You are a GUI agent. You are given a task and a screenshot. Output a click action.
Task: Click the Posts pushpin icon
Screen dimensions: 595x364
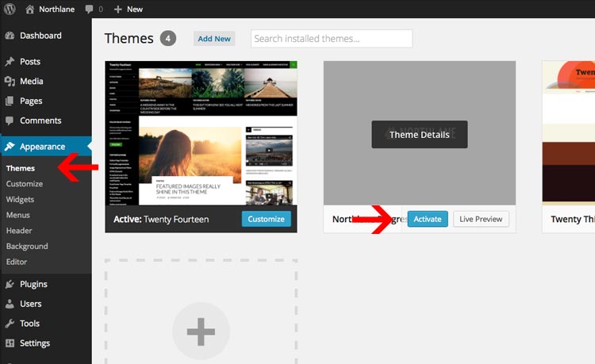[x=10, y=61]
